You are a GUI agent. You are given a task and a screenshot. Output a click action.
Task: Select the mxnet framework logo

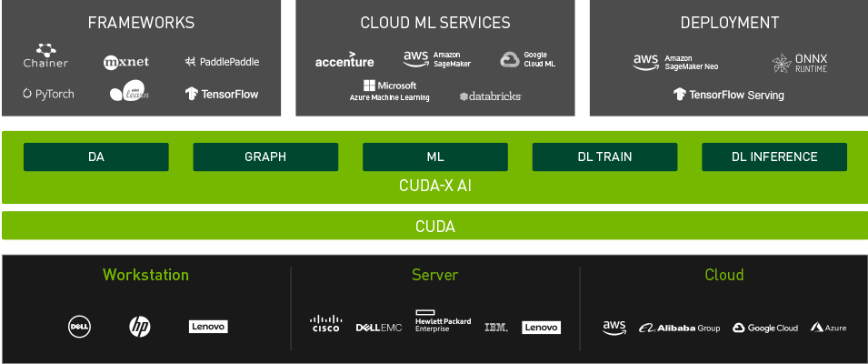click(125, 62)
